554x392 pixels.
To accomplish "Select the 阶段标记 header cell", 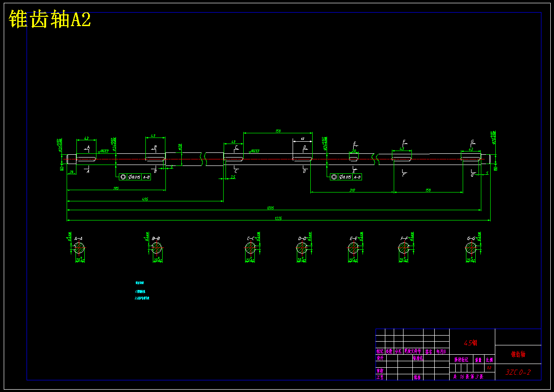I will (461, 360).
